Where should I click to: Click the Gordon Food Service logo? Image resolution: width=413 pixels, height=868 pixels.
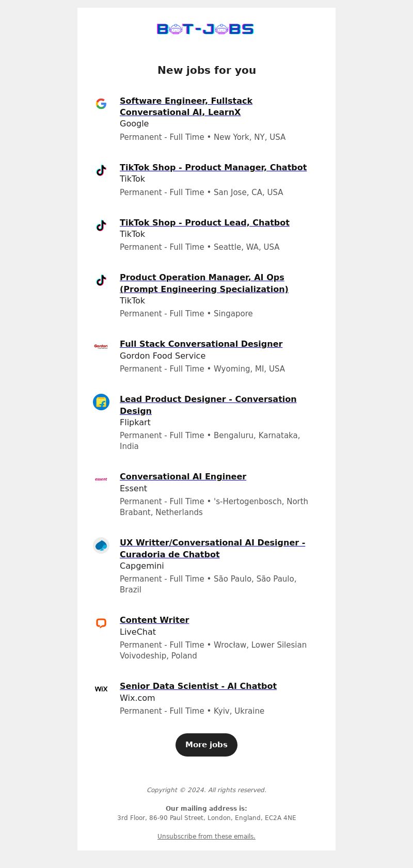(101, 347)
